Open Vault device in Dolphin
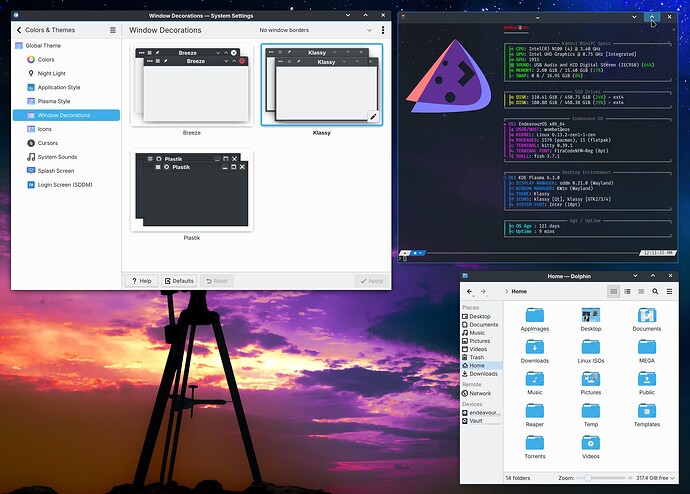This screenshot has height=494, width=690. (x=481, y=421)
